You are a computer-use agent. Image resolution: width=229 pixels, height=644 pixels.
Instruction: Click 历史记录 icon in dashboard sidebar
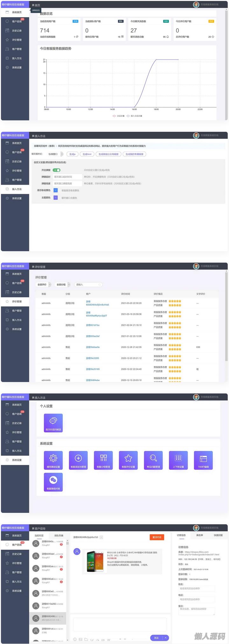(x=7, y=30)
